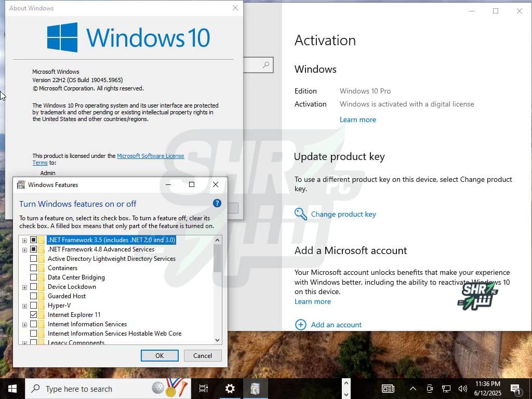532x399 pixels.
Task: Click the folder icon beside .NET Framework 4.8
Action: (x=42, y=249)
